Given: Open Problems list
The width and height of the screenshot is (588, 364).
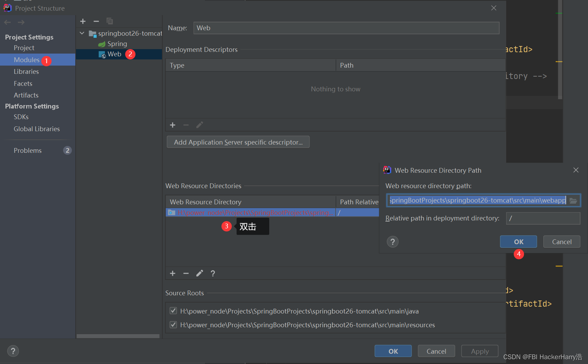Looking at the screenshot, I should (x=28, y=150).
